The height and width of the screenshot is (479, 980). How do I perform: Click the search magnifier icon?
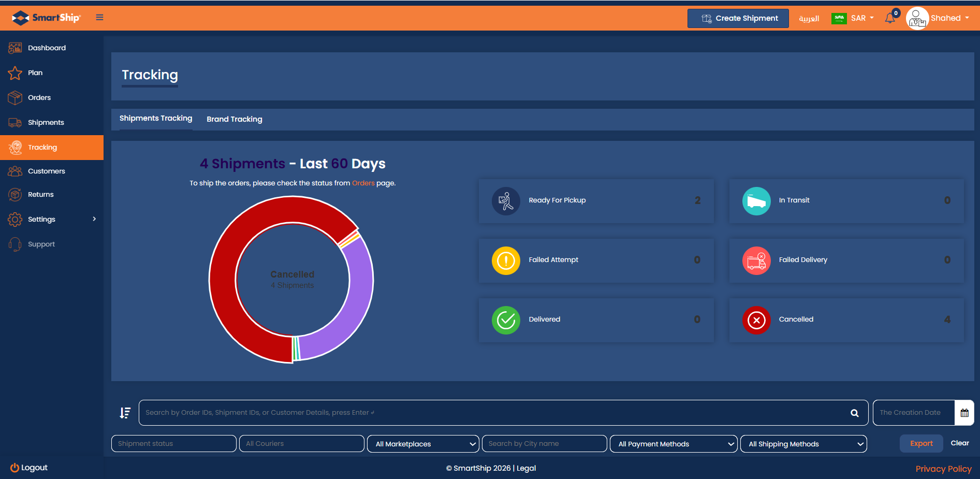[854, 413]
